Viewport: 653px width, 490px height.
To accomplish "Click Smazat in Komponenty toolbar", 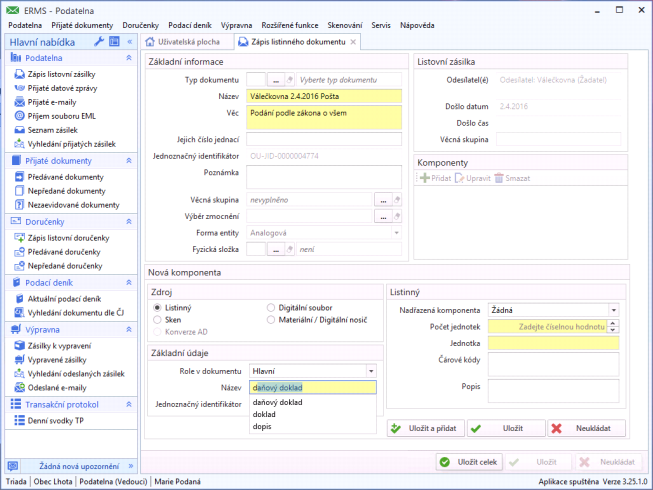I will point(512,178).
